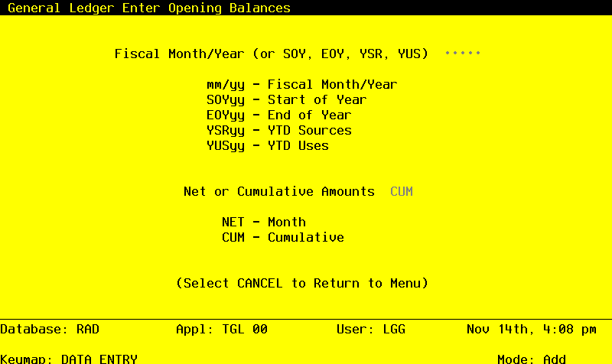Click the 'EOYyy - End of Year' help line
This screenshot has width=612, height=364.
tap(278, 115)
